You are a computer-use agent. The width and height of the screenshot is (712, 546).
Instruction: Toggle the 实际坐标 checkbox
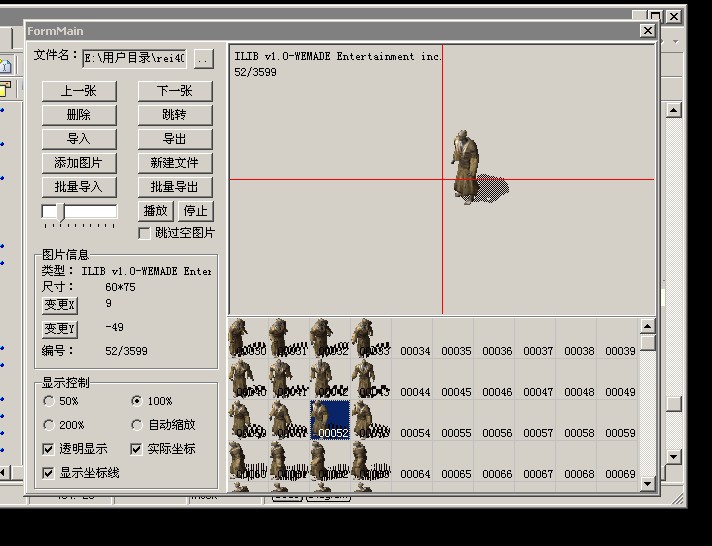(136, 449)
